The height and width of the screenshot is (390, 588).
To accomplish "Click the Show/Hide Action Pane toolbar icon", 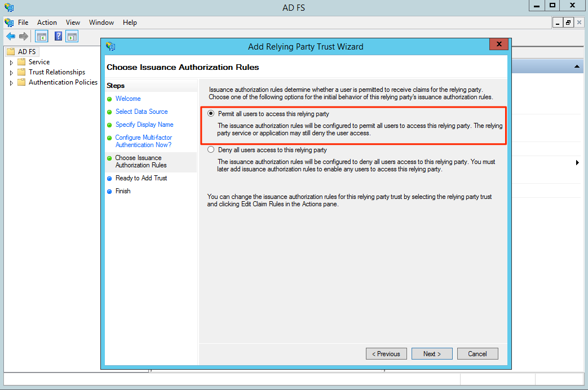I will (x=72, y=37).
